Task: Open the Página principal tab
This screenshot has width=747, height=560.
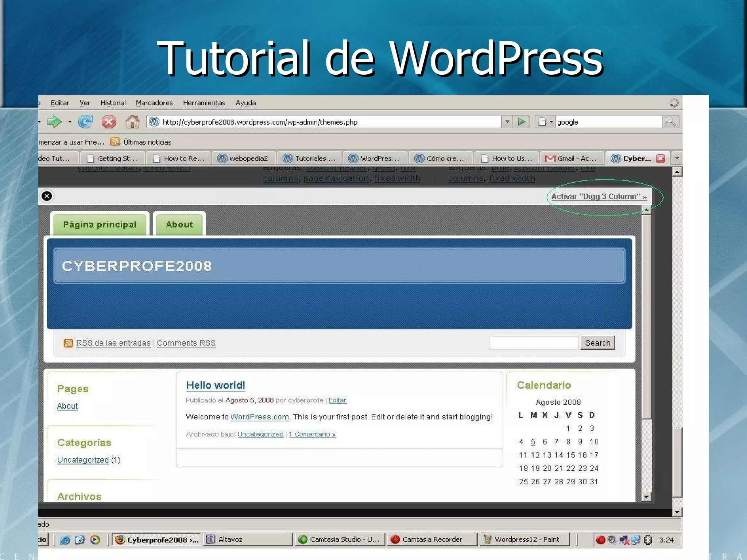Action: pos(100,225)
